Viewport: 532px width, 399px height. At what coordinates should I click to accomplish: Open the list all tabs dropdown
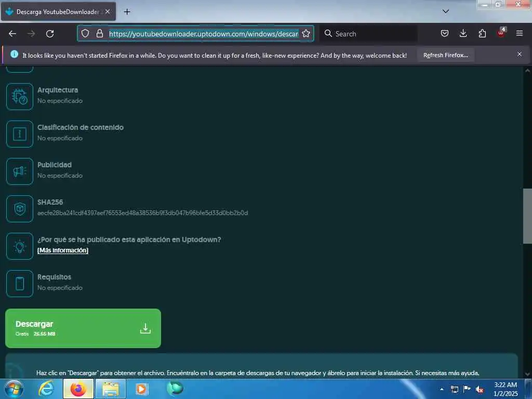[x=446, y=11]
